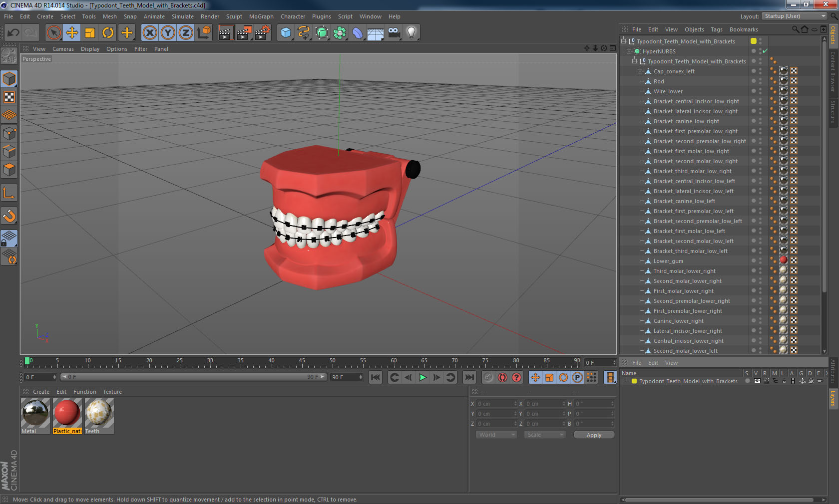This screenshot has height=504, width=839.
Task: Open the MoGraph menu
Action: coord(261,16)
